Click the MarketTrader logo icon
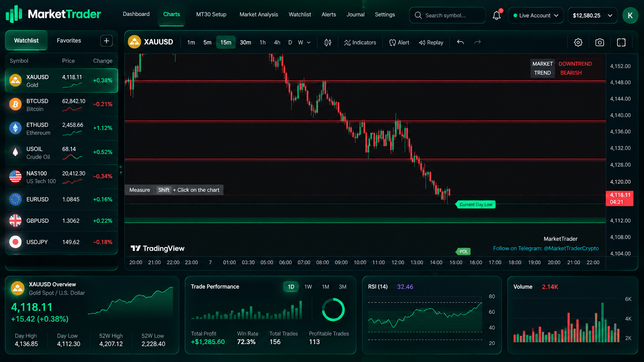The image size is (644, 362). click(14, 14)
